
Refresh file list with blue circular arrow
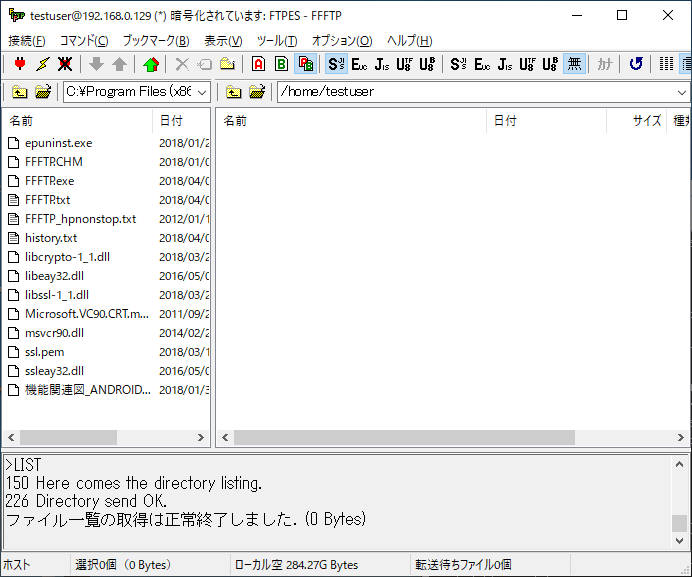[636, 64]
